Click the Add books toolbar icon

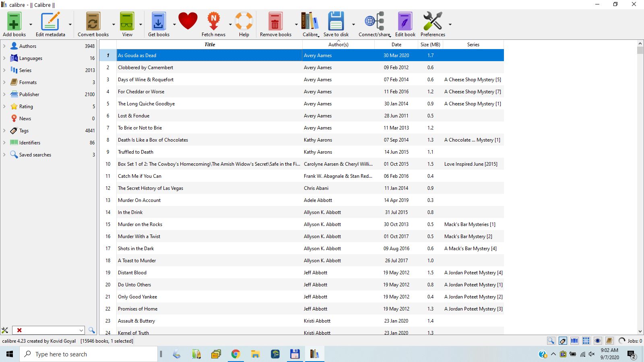pos(14,21)
